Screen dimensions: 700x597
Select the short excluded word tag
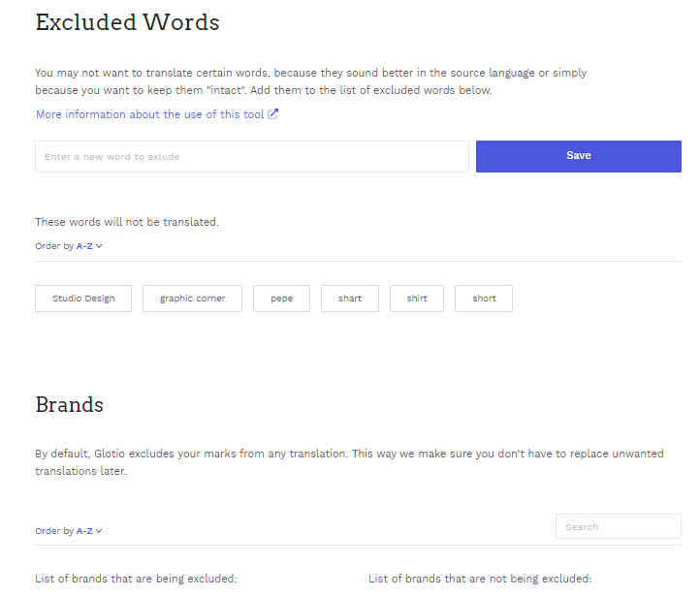[484, 298]
